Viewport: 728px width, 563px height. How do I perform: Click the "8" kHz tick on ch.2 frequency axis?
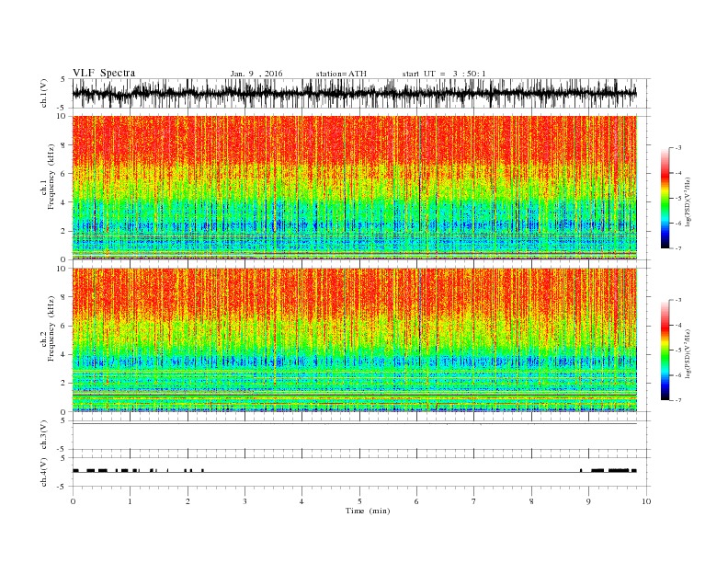(x=64, y=297)
